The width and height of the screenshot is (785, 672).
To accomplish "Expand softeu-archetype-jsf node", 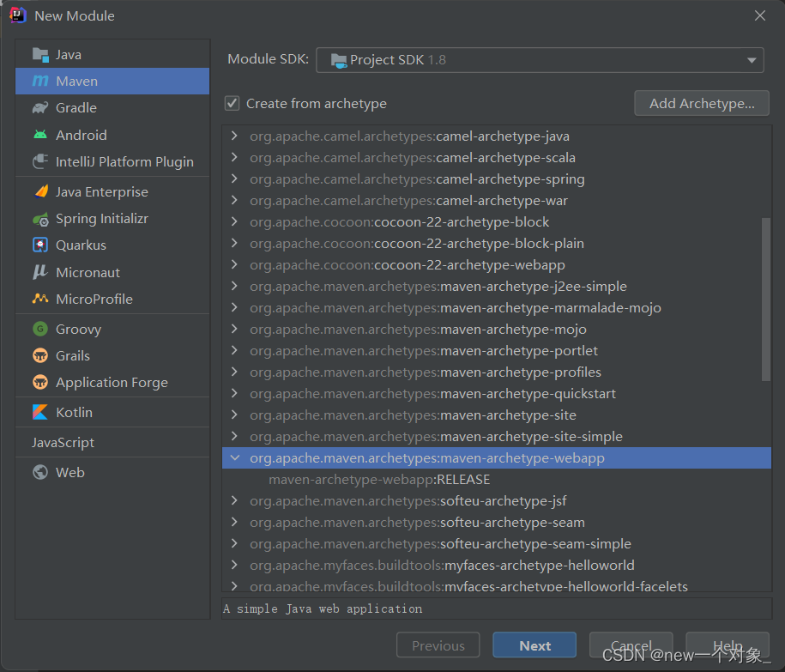I will coord(234,500).
